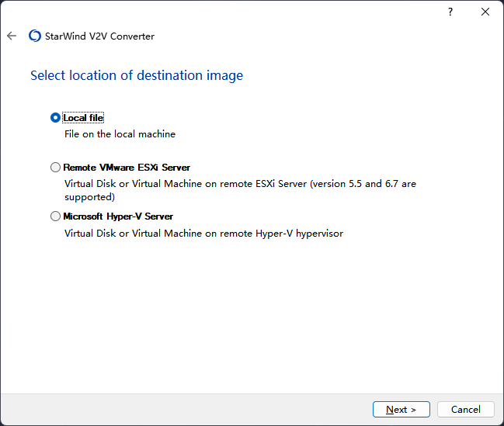Image resolution: width=504 pixels, height=426 pixels.
Task: Click the remote Hyper-V hypervisor description text
Action: [x=203, y=233]
